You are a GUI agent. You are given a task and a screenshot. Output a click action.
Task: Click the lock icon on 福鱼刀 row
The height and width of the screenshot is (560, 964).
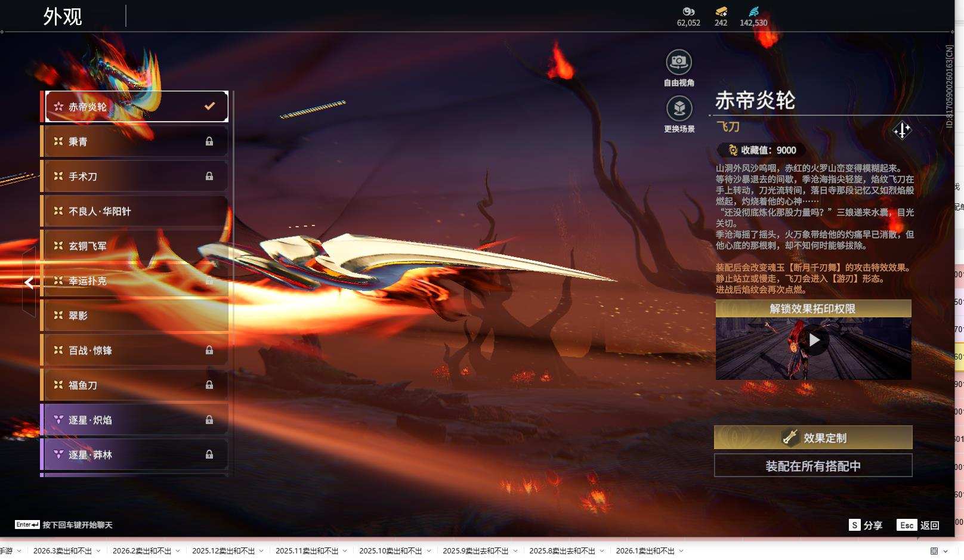pyautogui.click(x=209, y=385)
